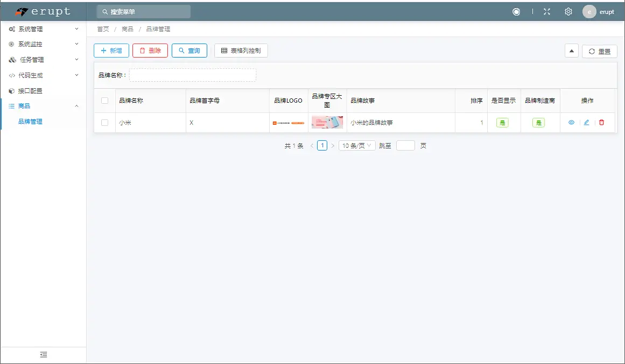Click the 小米 brand LOGO thumbnail

289,123
